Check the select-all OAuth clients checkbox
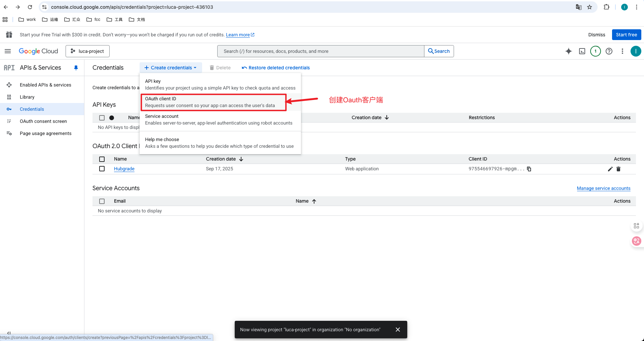 102,159
